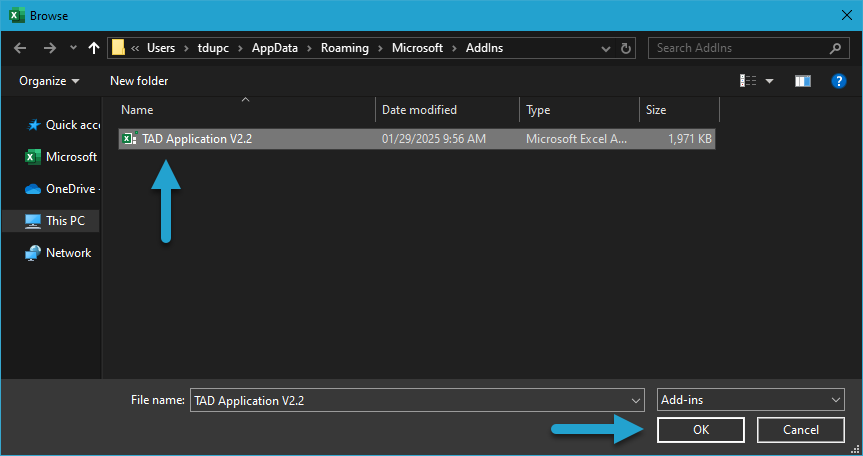Click the yellow folder icon in address bar
The image size is (863, 456).
pyautogui.click(x=118, y=48)
